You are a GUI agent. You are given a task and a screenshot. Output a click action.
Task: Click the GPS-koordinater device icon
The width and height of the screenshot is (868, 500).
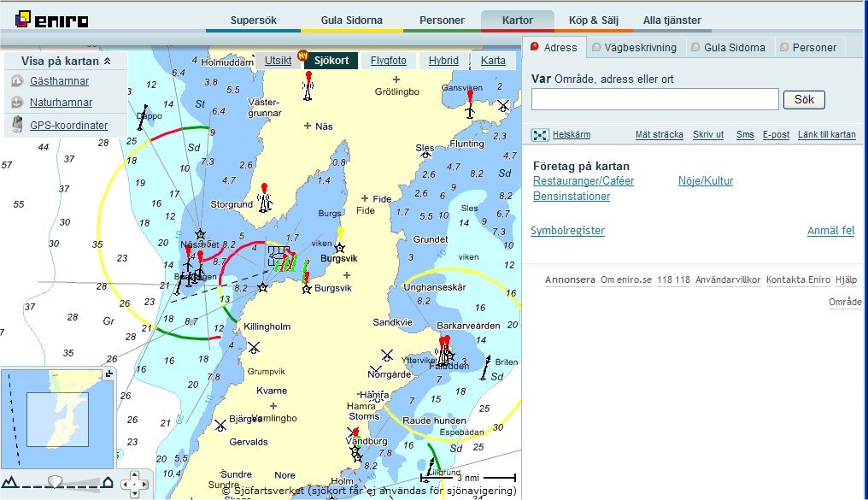[x=17, y=126]
